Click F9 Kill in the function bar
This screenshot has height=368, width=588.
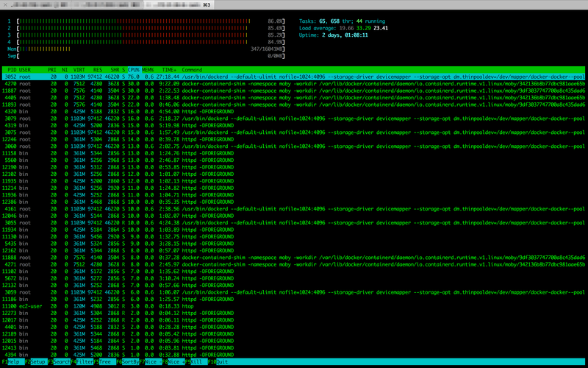click(196, 361)
